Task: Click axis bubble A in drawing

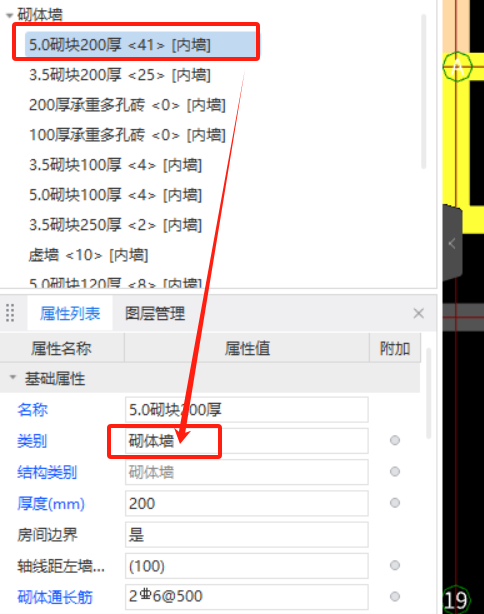Action: tap(457, 67)
